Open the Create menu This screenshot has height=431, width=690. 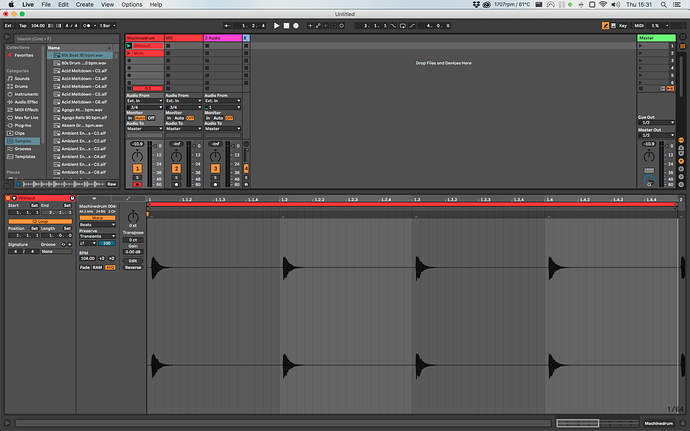pyautogui.click(x=84, y=4)
